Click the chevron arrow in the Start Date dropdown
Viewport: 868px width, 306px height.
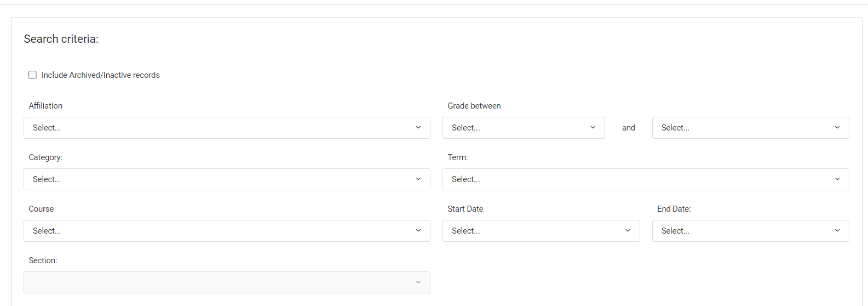coord(628,231)
